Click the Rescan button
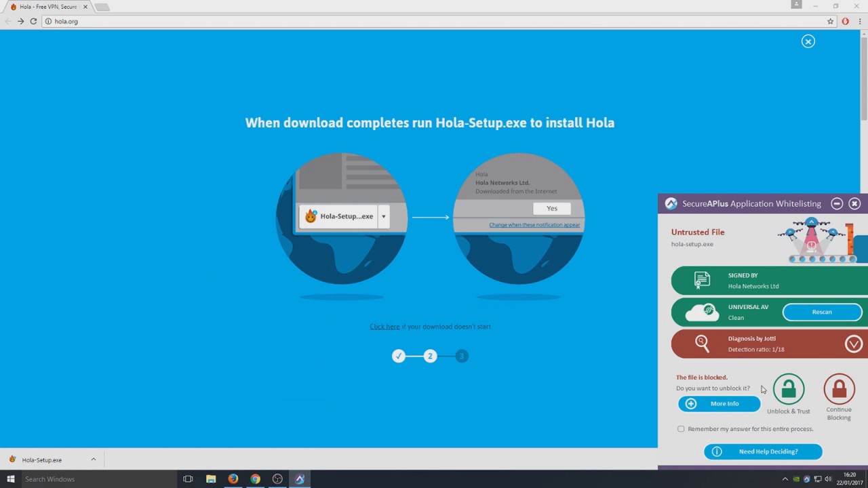The width and height of the screenshot is (868, 488). tap(822, 312)
